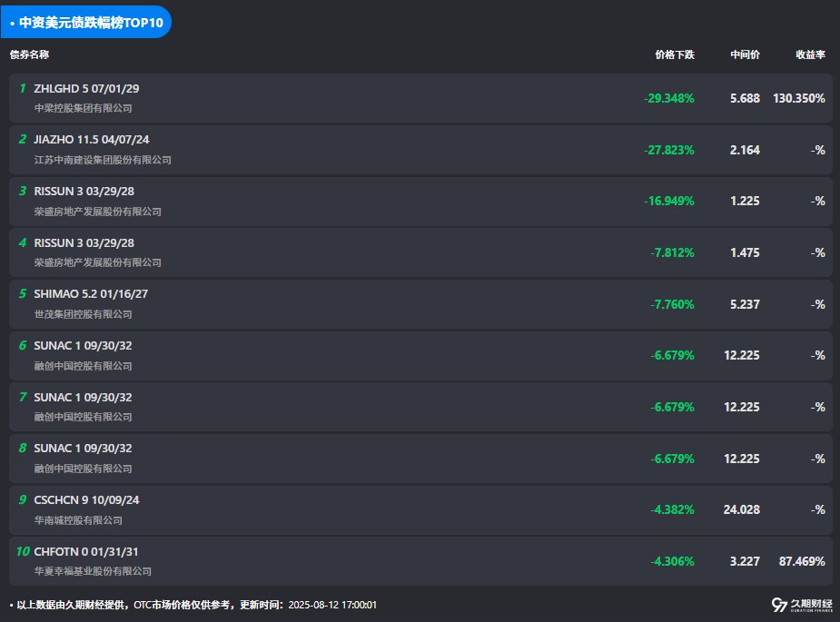Screen dimensions: 840x622
Task: Click the 债券名称 column header
Action: pyautogui.click(x=29, y=54)
